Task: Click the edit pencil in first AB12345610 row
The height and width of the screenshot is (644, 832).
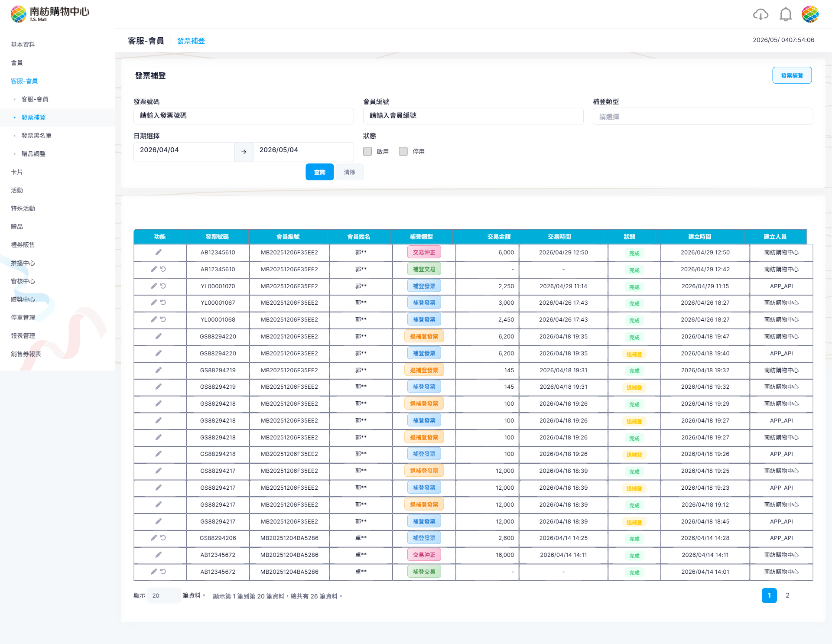Action: (159, 252)
